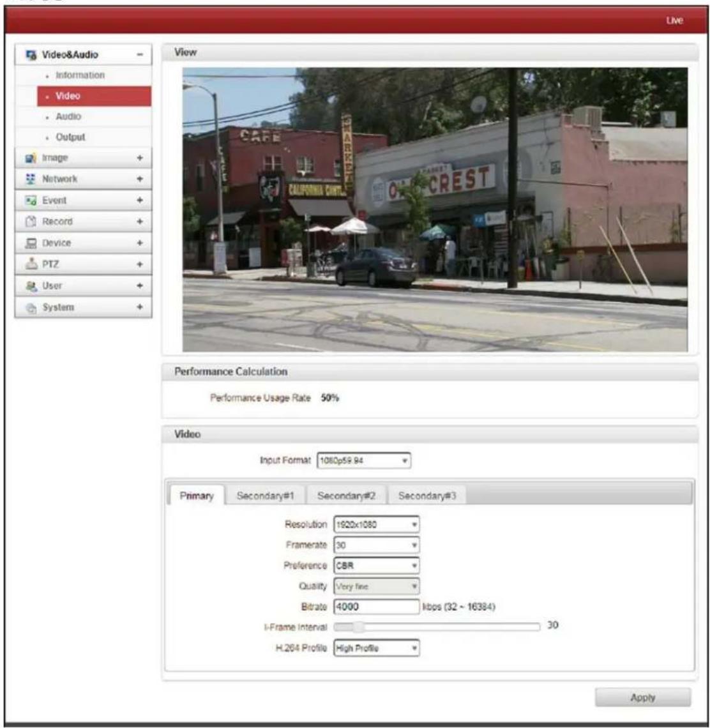The width and height of the screenshot is (710, 728).
Task: Open the Framerate dropdown
Action: coord(377,545)
